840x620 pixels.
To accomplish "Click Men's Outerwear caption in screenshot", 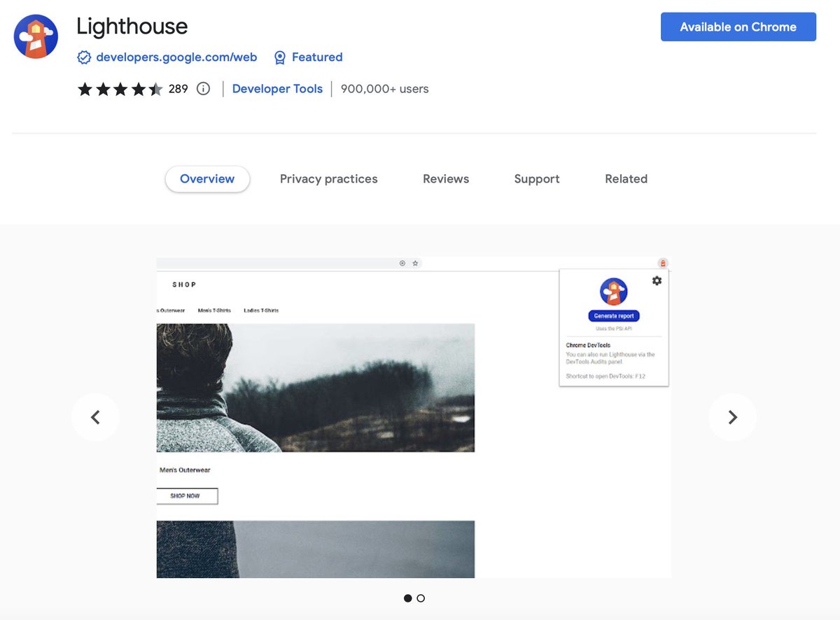I will tap(185, 470).
